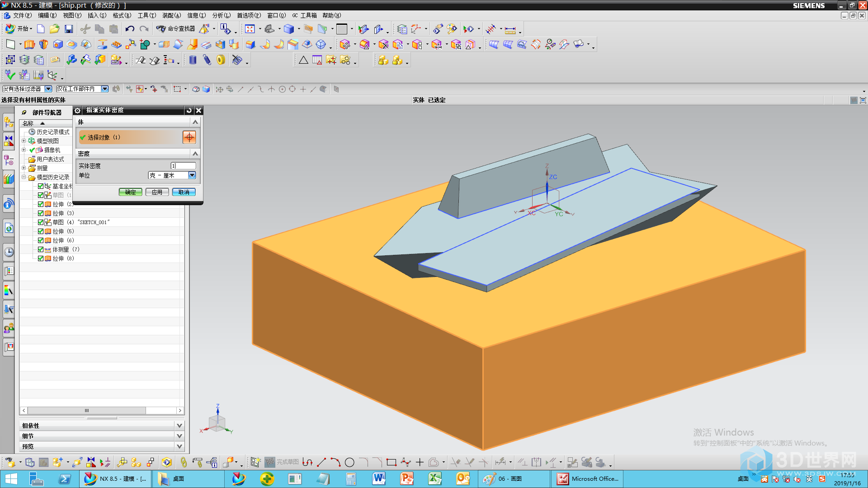This screenshot has height=488, width=868.
Task: Open the 视图(V) menu
Action: pyautogui.click(x=72, y=15)
